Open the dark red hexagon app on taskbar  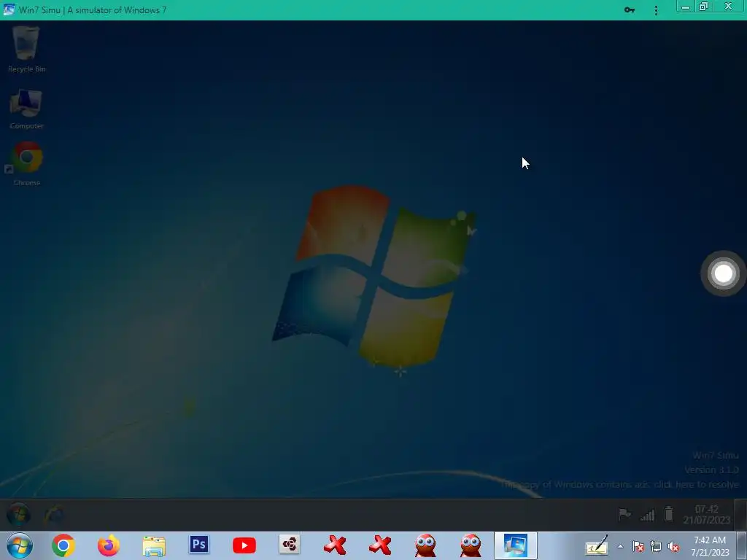[289, 544]
